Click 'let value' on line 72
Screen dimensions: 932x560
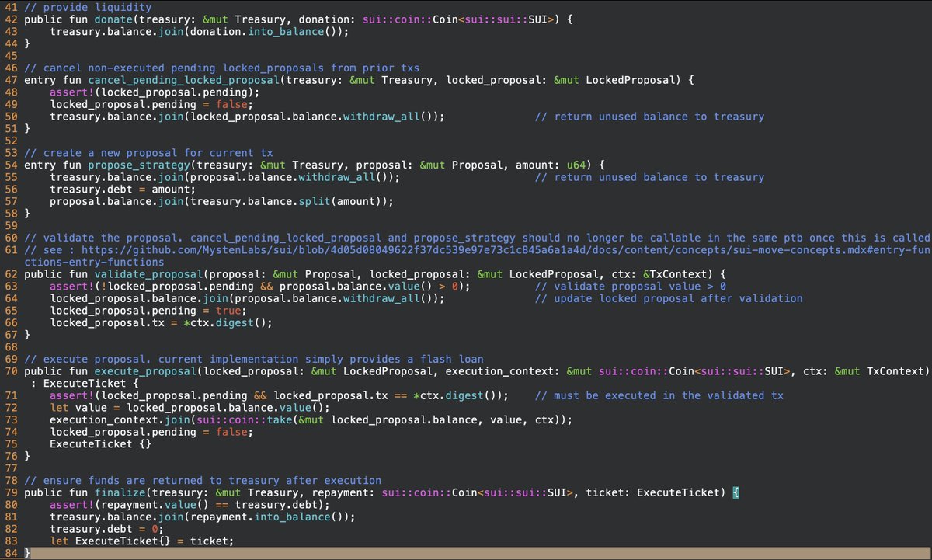79,408
